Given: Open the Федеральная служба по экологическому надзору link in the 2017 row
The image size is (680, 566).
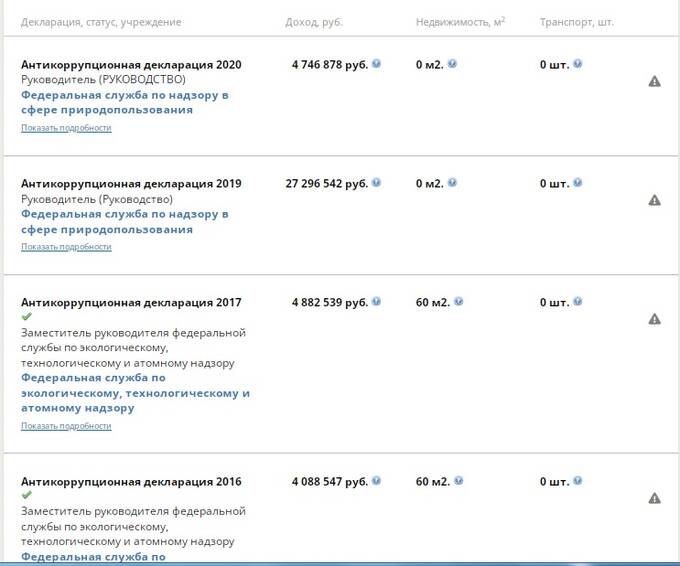Looking at the screenshot, I should tap(135, 393).
